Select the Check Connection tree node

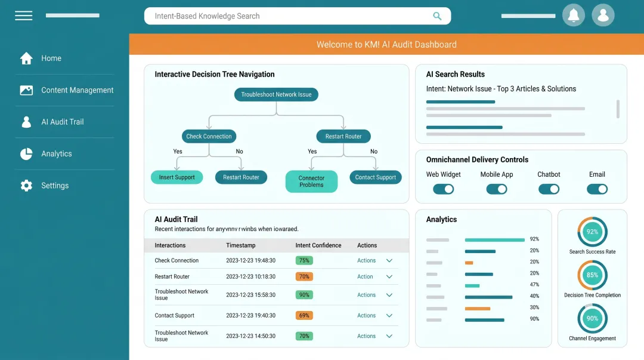(209, 136)
